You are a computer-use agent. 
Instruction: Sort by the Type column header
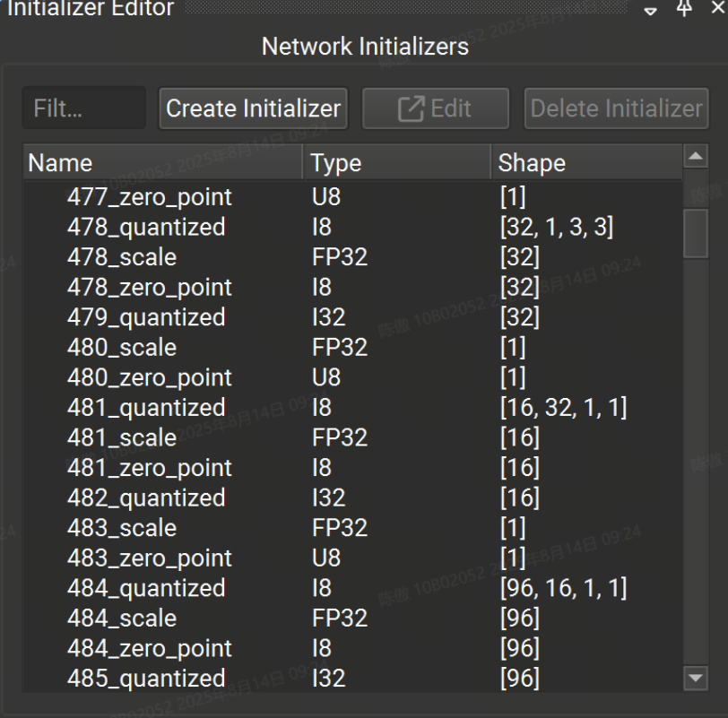tap(397, 162)
